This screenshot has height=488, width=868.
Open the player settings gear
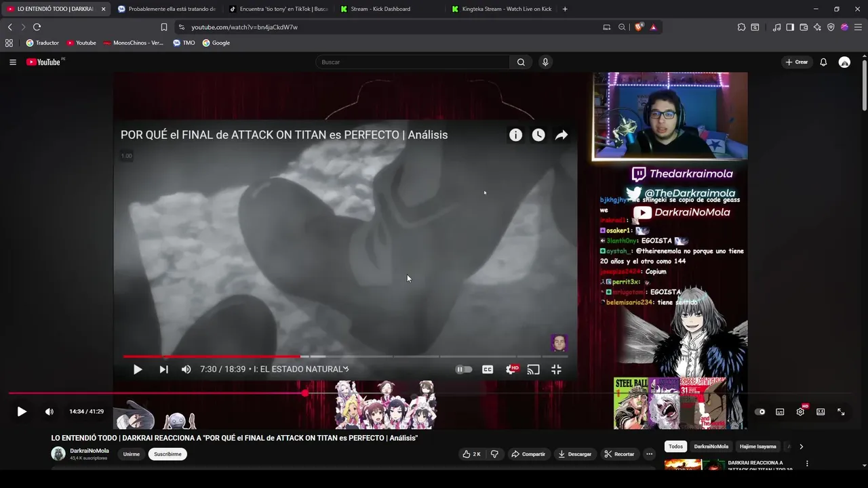click(x=801, y=411)
